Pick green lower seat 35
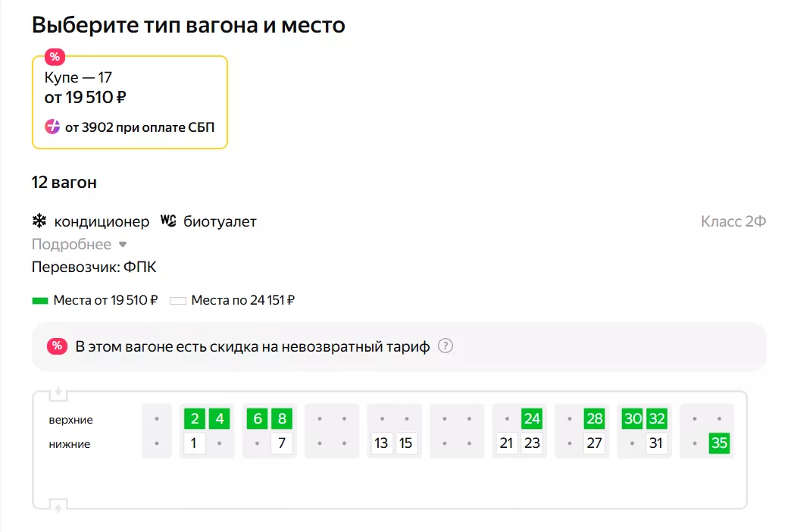 [719, 443]
